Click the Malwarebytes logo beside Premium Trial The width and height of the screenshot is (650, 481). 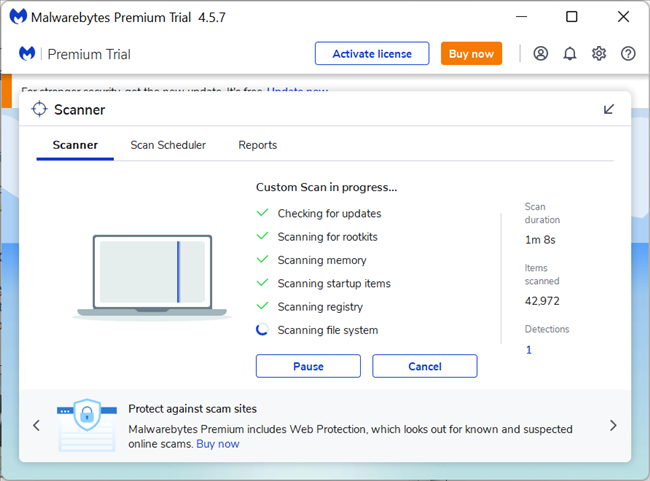pos(27,53)
